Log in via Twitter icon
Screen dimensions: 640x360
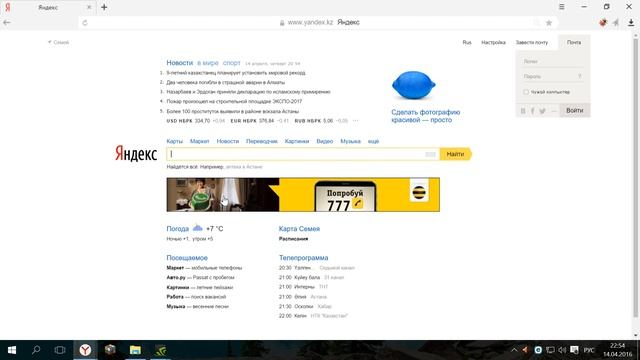click(542, 111)
